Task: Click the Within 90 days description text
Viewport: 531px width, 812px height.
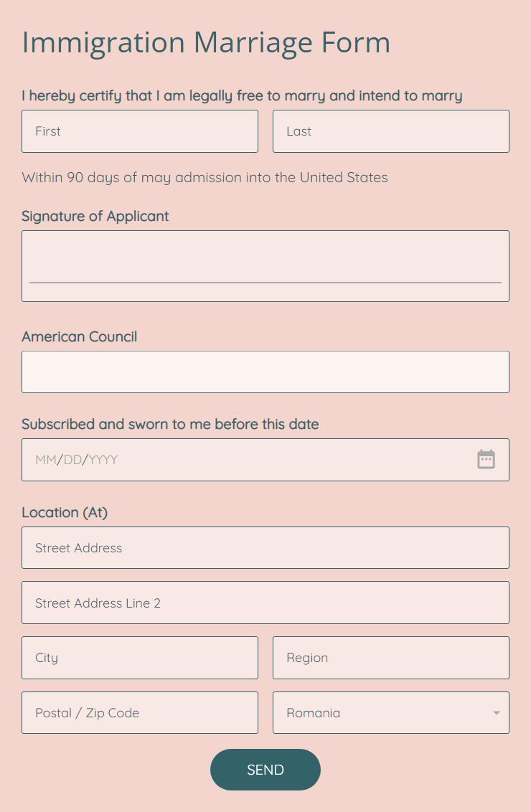Action: 205,177
